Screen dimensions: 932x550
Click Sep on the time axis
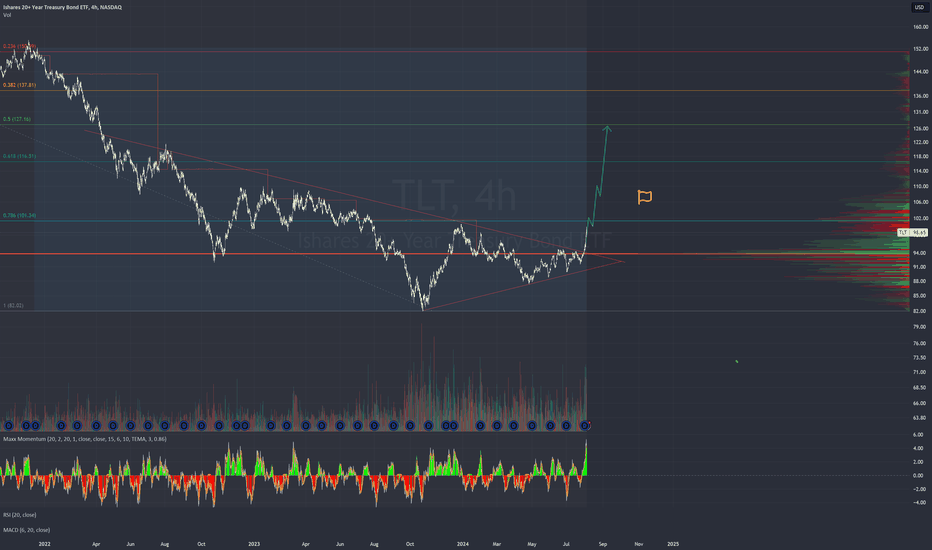click(603, 544)
